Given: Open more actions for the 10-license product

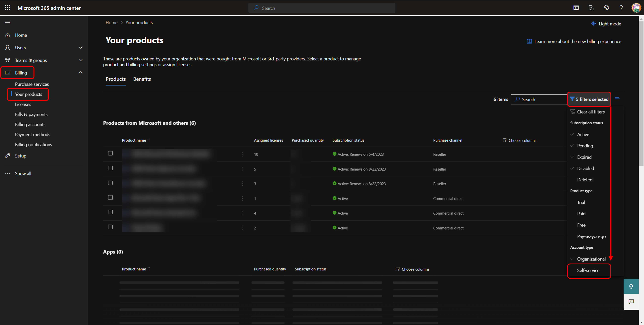Looking at the screenshot, I should [x=242, y=154].
